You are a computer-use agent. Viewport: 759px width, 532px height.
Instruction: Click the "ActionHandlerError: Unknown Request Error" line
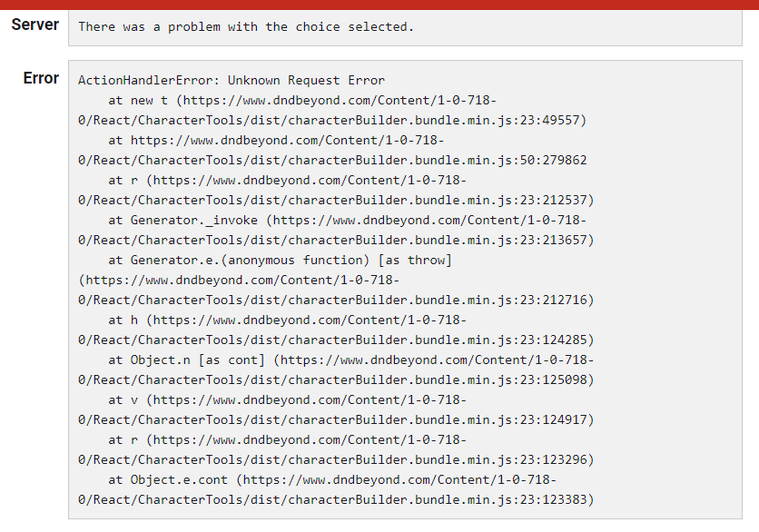click(232, 81)
